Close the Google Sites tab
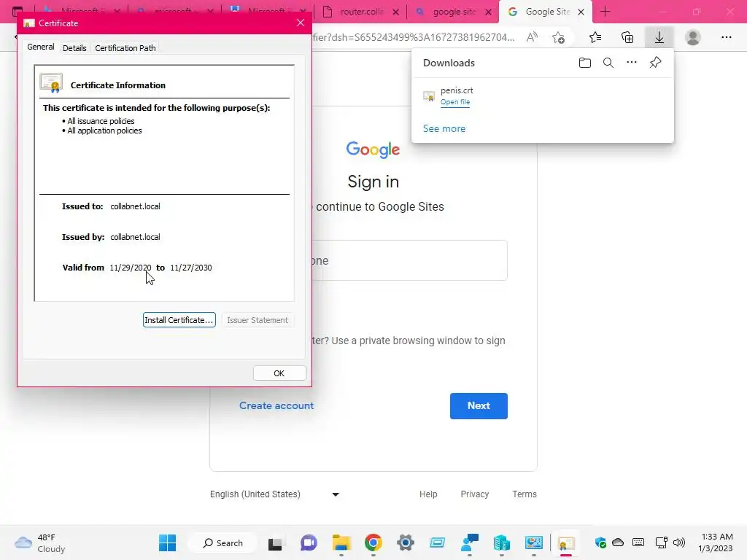 (581, 12)
